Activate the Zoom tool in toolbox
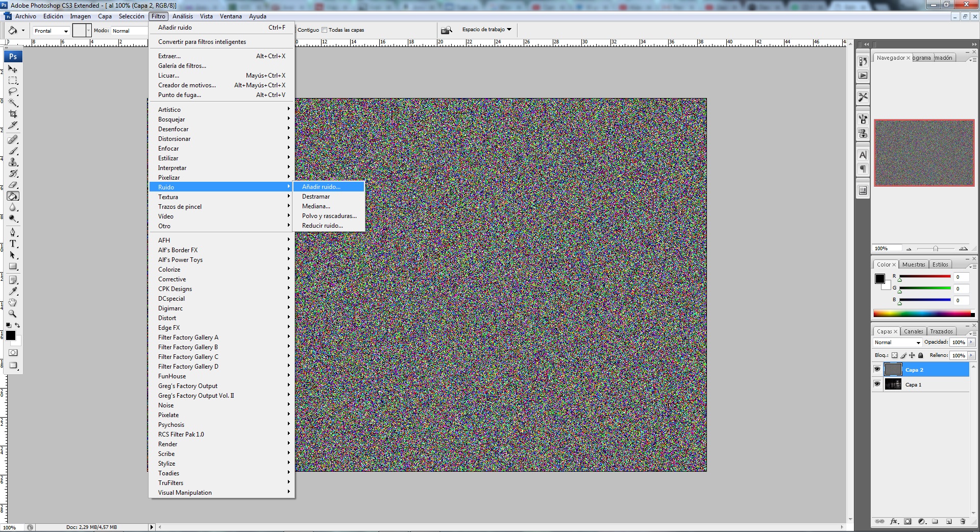 13,313
